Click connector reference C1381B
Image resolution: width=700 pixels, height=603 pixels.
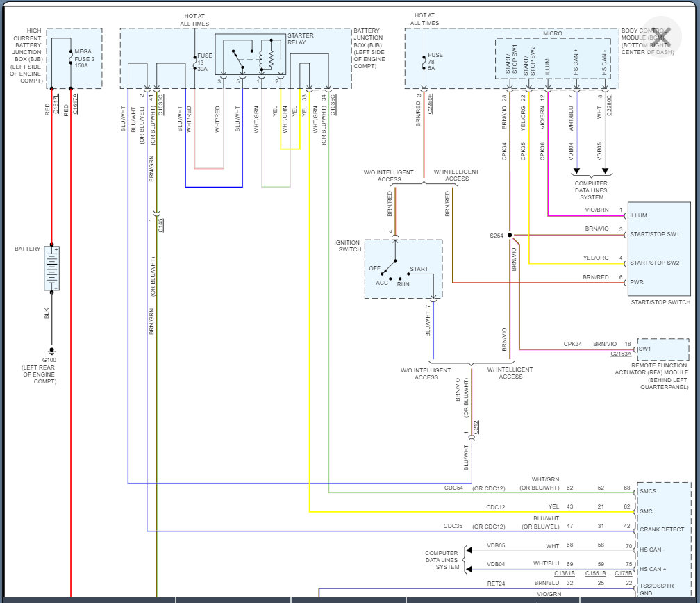pyautogui.click(x=565, y=573)
